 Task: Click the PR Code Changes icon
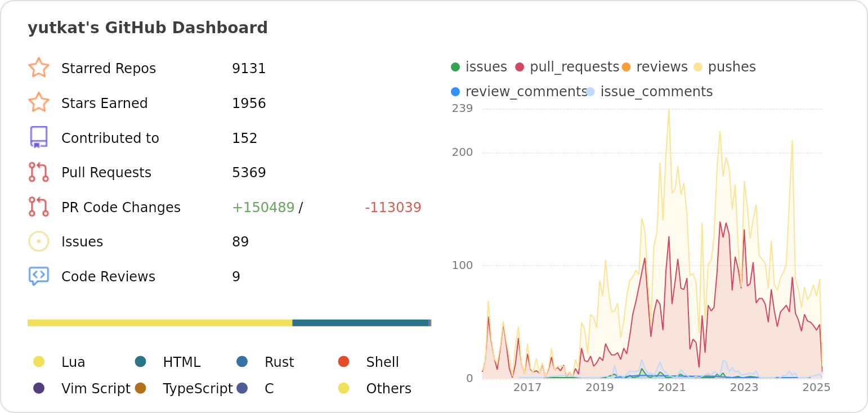39,206
